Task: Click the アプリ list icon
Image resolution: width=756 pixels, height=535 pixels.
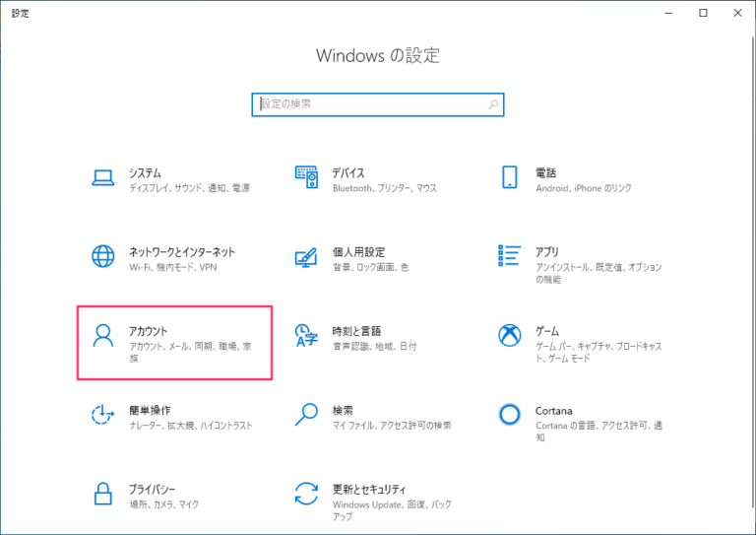Action: click(510, 257)
